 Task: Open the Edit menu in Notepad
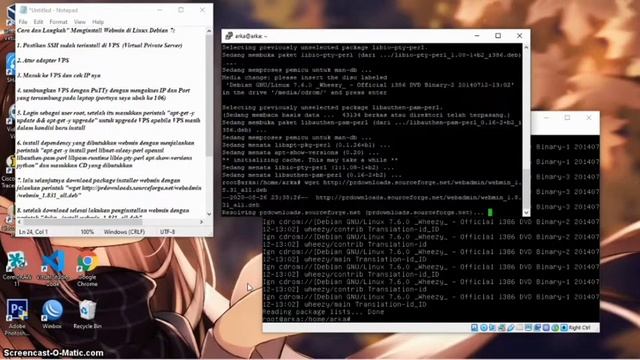[38, 22]
